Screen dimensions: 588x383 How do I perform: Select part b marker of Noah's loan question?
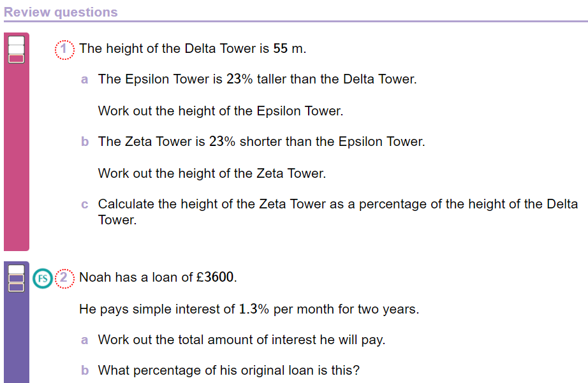85,370
